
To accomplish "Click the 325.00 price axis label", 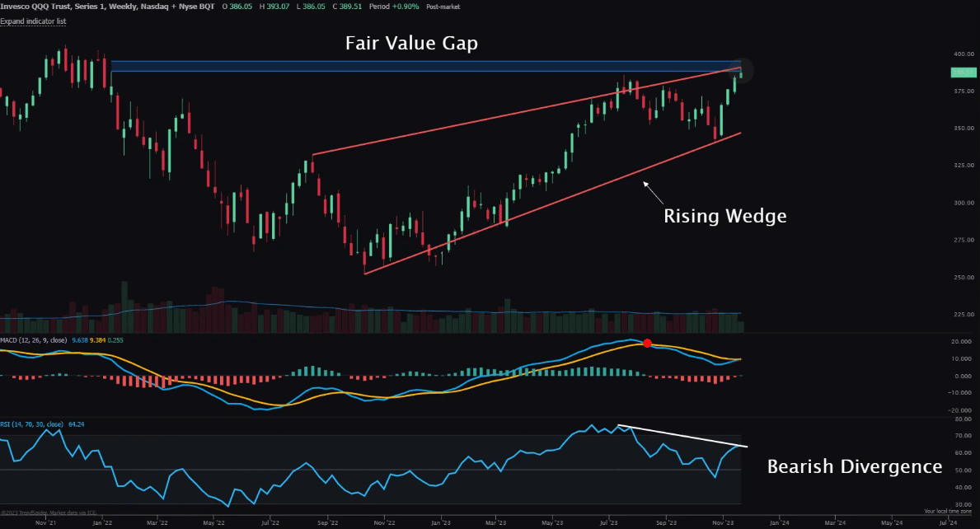I will click(964, 166).
